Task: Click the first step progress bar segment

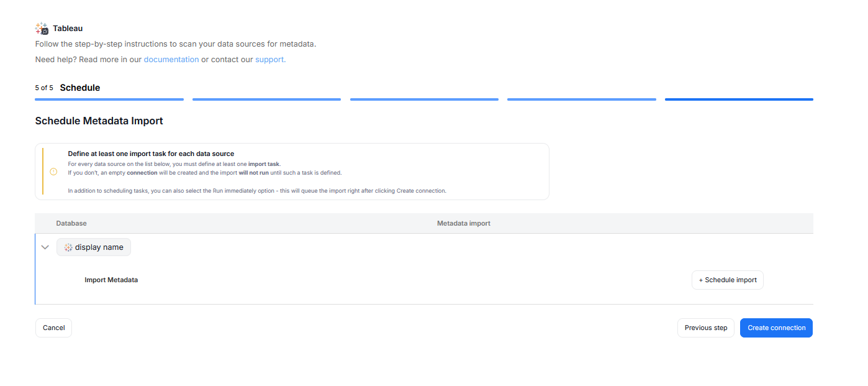Action: tap(109, 99)
